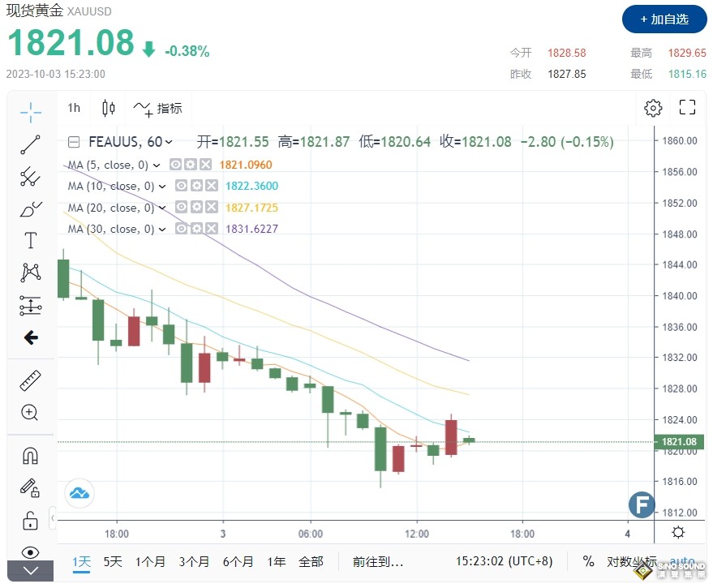Toggle the 对数坐标 log scale

pos(632,562)
